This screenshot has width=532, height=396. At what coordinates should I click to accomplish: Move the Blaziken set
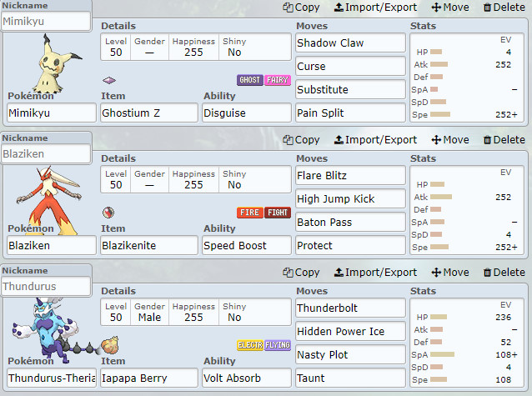[x=450, y=140]
